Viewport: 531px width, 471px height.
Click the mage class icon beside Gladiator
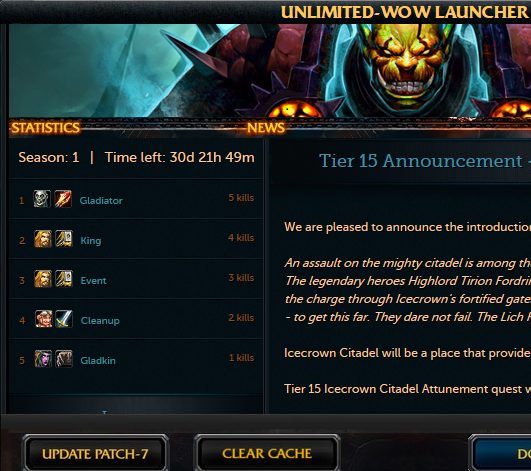(x=63, y=198)
